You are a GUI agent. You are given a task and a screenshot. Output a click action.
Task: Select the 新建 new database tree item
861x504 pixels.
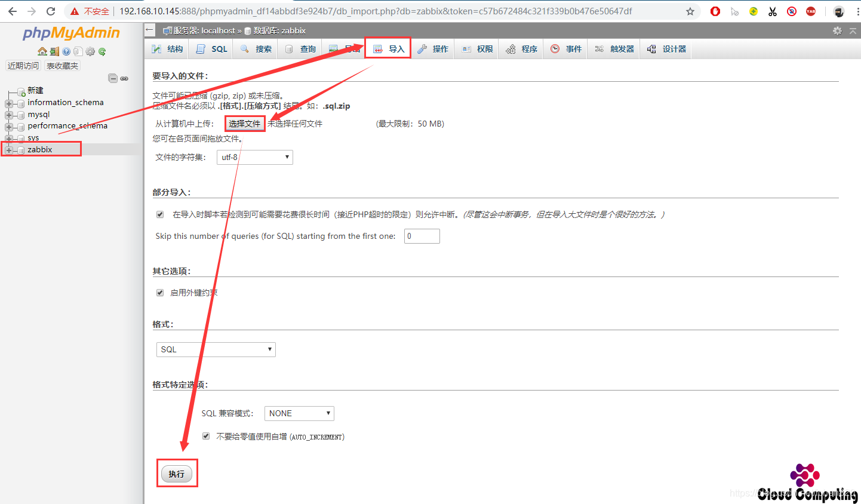coord(35,91)
